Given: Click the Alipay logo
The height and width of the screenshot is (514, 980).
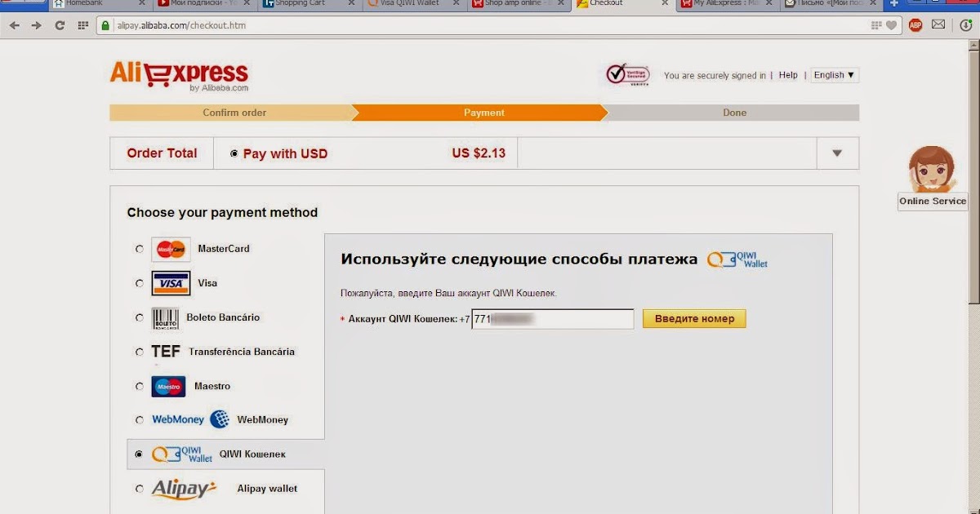Looking at the screenshot, I should pos(185,488).
